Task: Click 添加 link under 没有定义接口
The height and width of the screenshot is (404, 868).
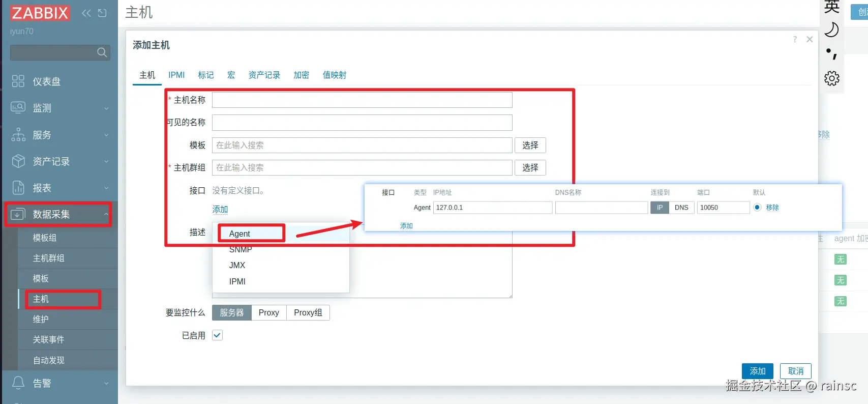Action: point(220,209)
